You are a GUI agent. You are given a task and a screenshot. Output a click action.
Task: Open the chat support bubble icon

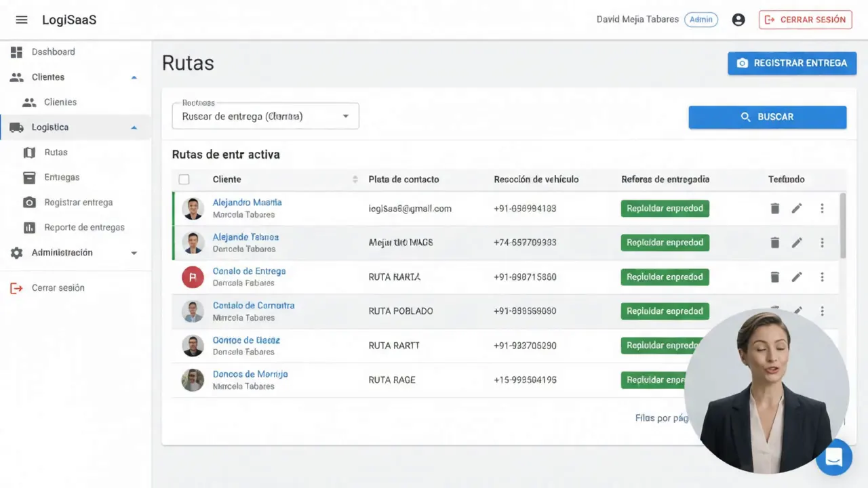click(x=834, y=457)
